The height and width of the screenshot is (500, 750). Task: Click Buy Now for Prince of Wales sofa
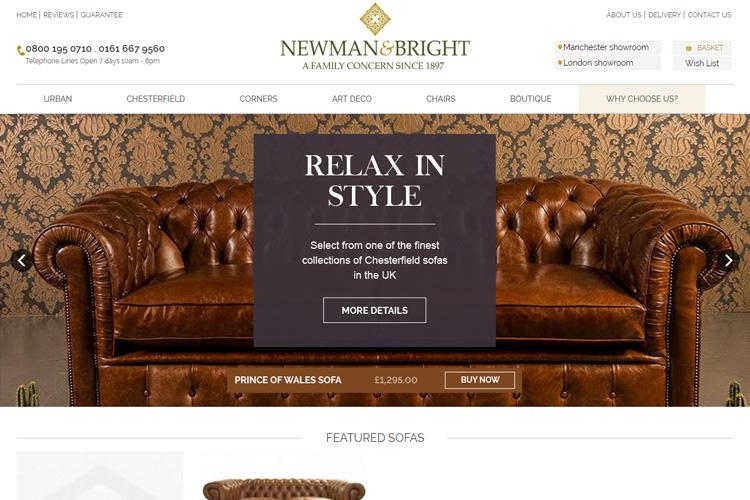480,380
